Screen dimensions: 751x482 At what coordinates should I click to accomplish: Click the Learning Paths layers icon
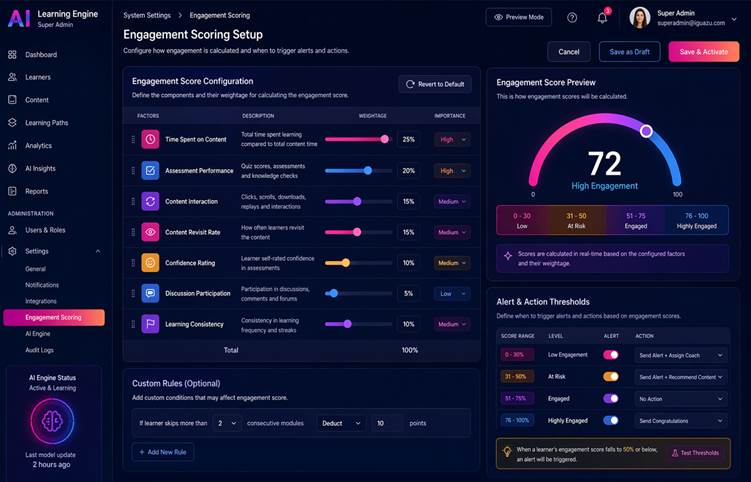[x=12, y=123]
